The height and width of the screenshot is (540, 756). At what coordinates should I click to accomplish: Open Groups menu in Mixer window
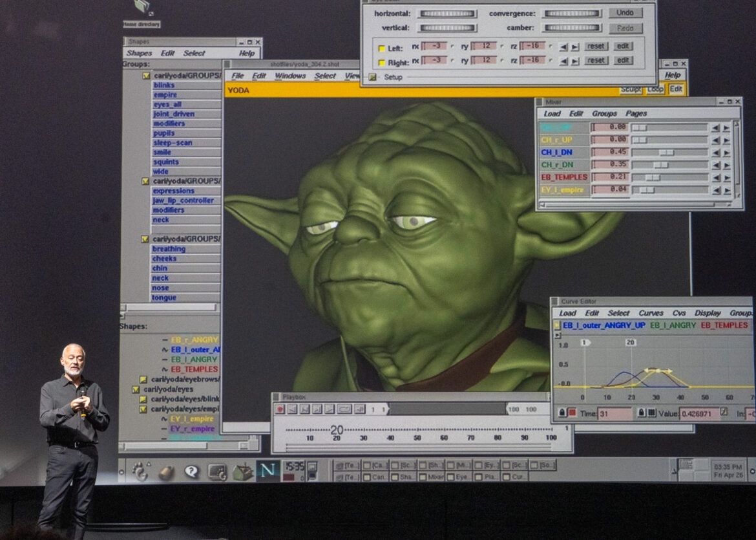coord(604,113)
